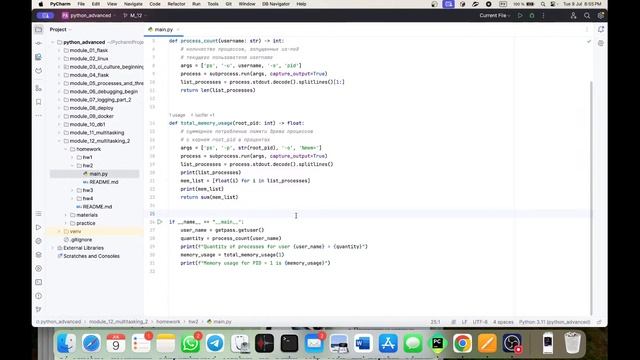Open Finder from the dock
This screenshot has width=640, height=360.
(x=66, y=343)
